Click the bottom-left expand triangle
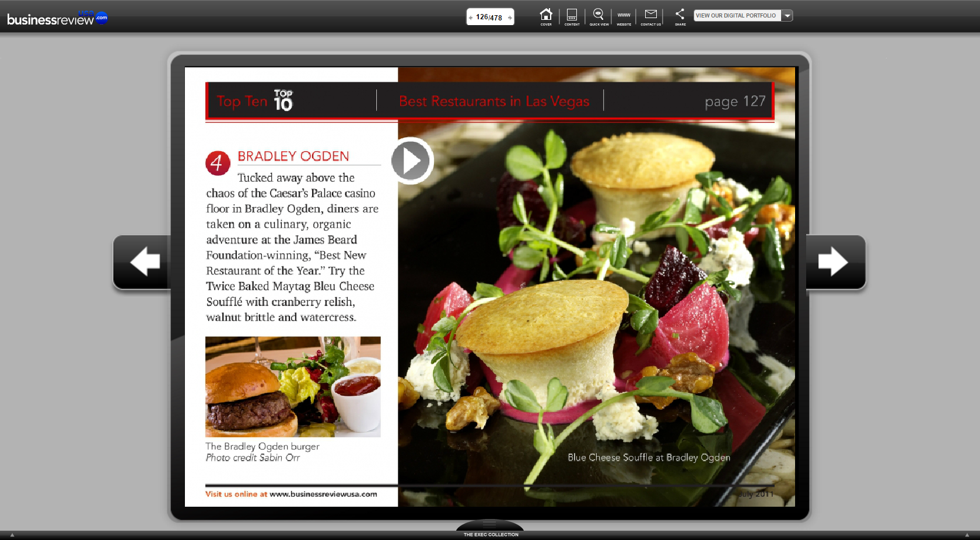This screenshot has height=540, width=980. (12, 535)
